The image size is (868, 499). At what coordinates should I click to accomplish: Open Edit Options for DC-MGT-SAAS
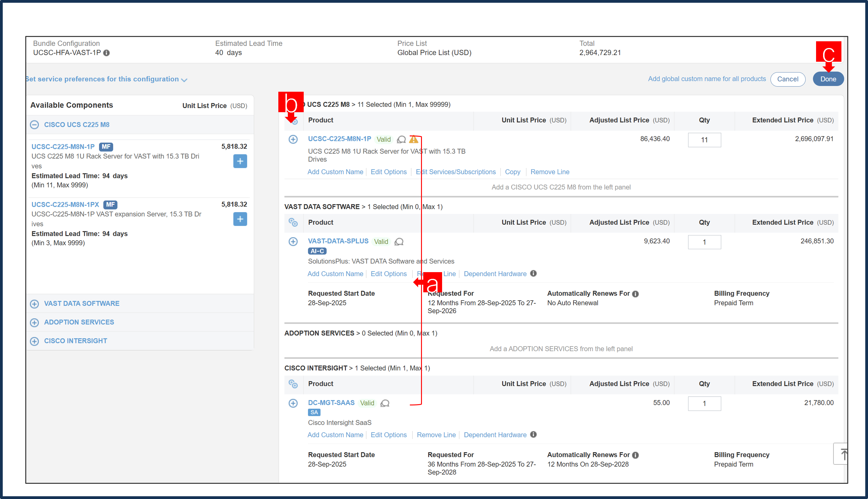tap(389, 434)
